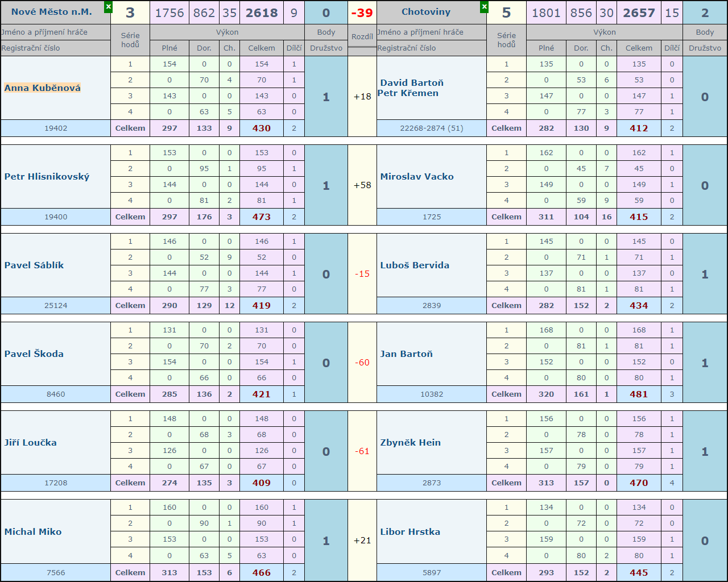The height and width of the screenshot is (582, 728).
Task: Click Petr Hlisnikovský's Dor. sum 176
Action: click(x=204, y=217)
